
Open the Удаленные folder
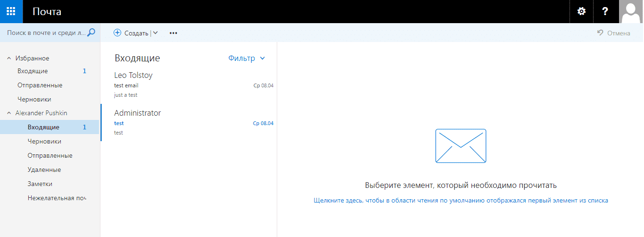coord(50,169)
